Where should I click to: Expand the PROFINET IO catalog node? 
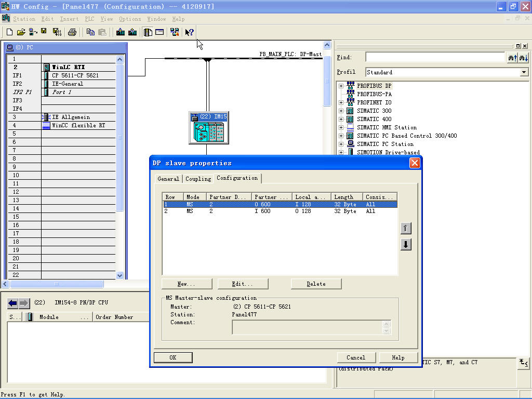(x=341, y=102)
